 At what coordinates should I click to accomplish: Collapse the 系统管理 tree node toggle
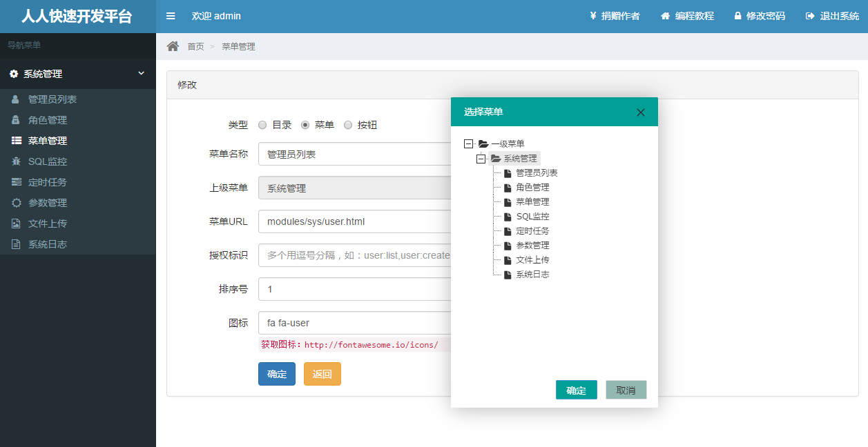pyautogui.click(x=481, y=159)
